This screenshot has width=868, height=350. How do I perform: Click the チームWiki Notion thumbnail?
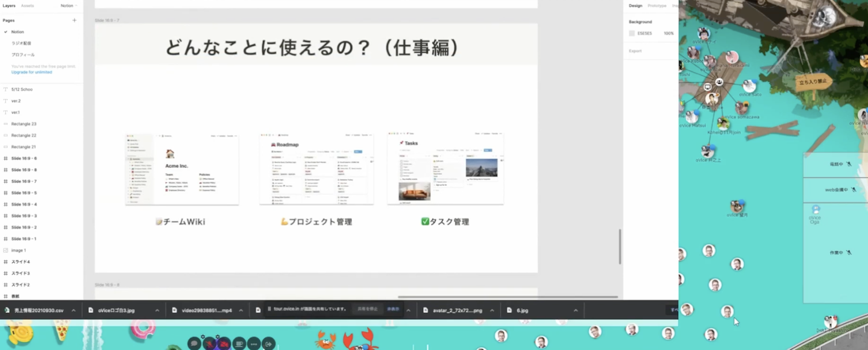[182, 170]
